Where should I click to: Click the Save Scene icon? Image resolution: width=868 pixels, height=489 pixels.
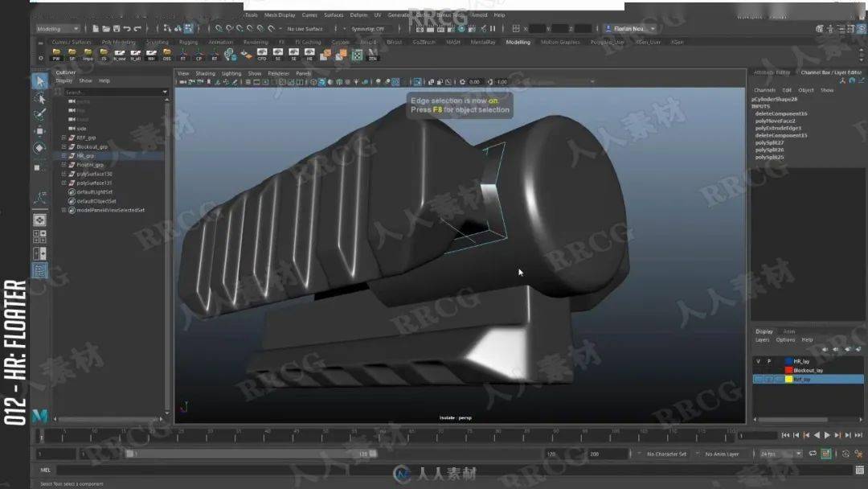pos(118,29)
